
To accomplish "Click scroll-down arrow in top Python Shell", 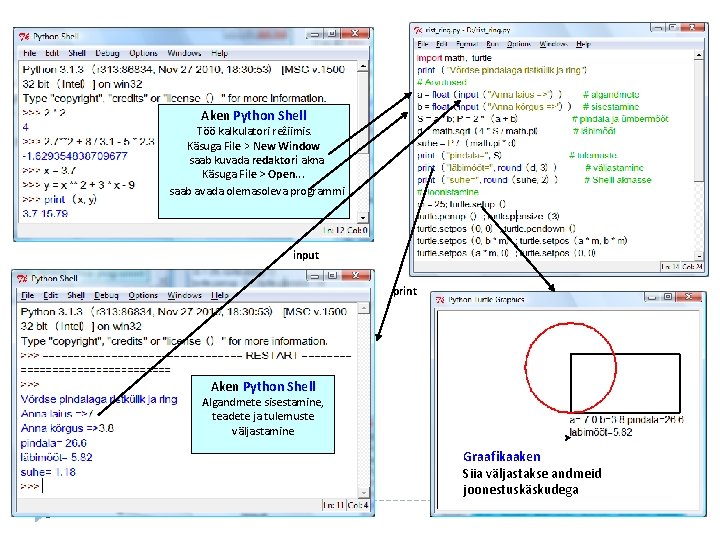I will [x=363, y=217].
